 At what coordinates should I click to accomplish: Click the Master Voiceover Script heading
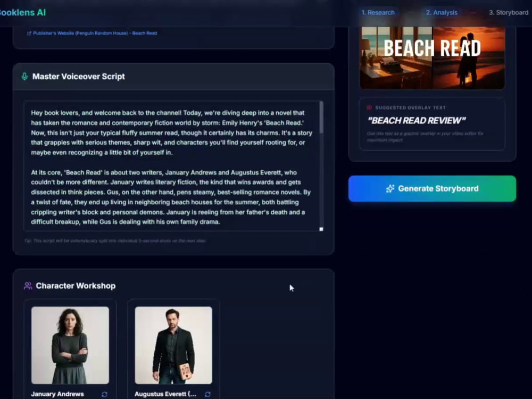[x=78, y=76]
